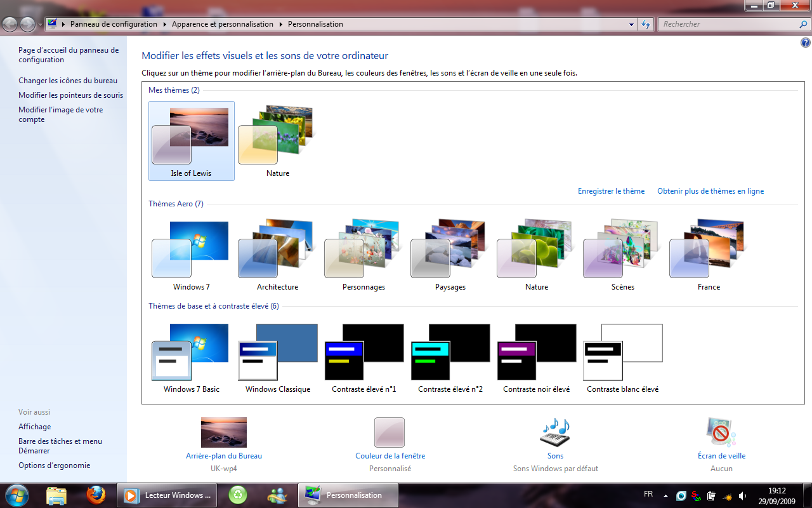
Task: Open Changer les icônes du bureau
Action: pyautogui.click(x=68, y=81)
